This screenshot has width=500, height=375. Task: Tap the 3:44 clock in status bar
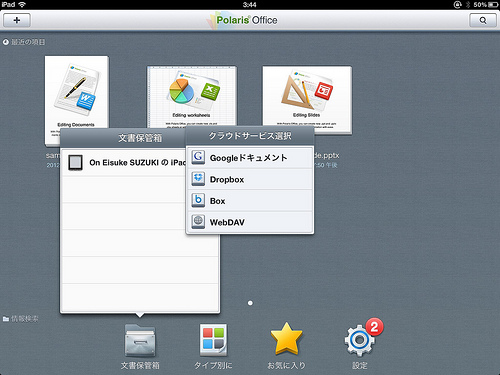pyautogui.click(x=250, y=5)
